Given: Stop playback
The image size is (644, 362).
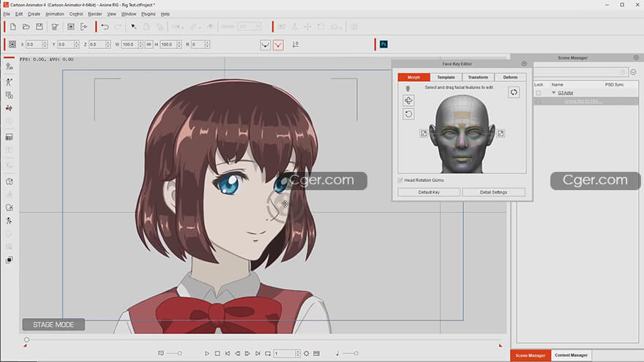Looking at the screenshot, I should [217, 353].
